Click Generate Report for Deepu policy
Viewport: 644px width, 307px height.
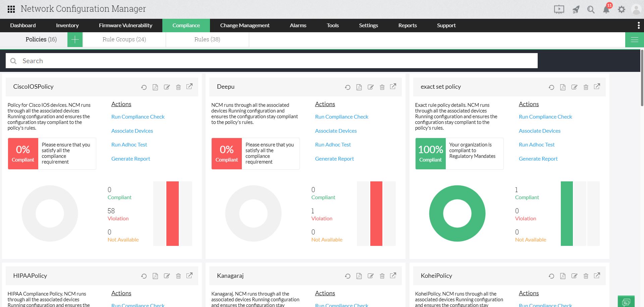point(334,159)
